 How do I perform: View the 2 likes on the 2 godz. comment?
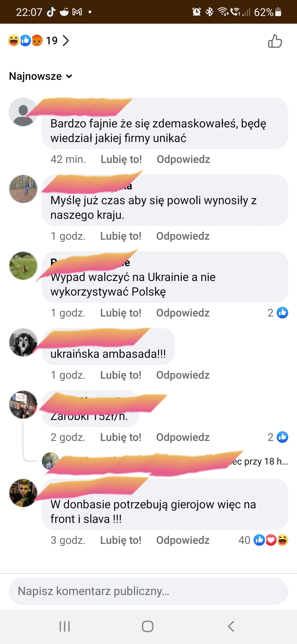278,437
